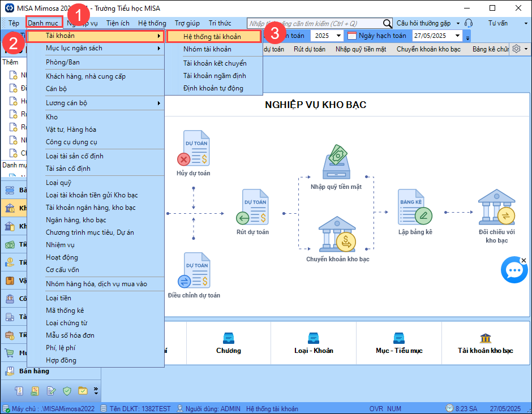Open the Tài khoản kho bạc shortcut
Image resolution: width=532 pixels, height=414 pixels.
[485, 343]
